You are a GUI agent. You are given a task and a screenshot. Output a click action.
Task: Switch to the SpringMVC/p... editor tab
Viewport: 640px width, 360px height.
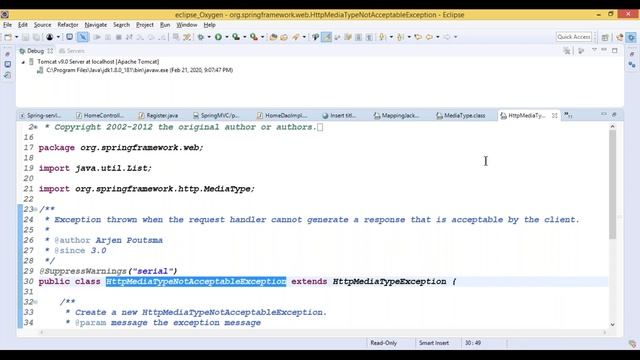coord(216,116)
